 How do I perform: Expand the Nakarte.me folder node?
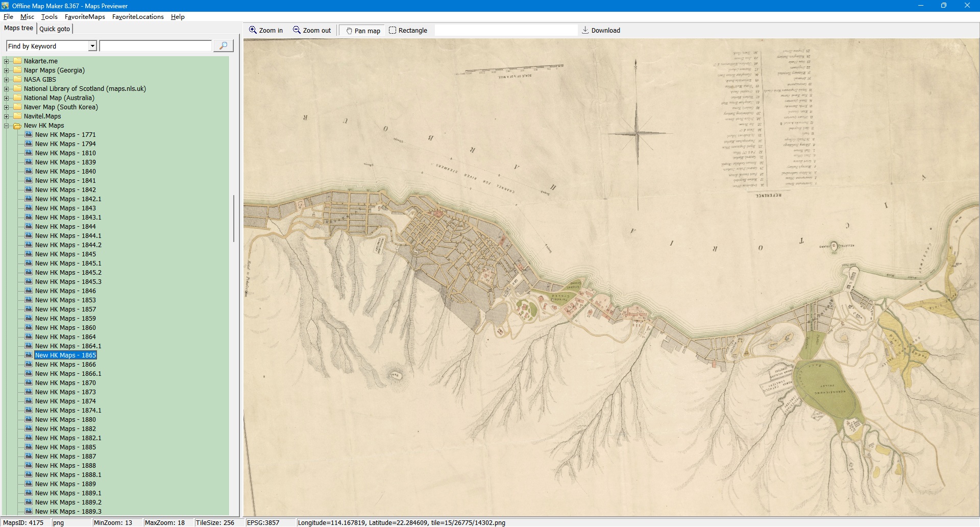7,61
